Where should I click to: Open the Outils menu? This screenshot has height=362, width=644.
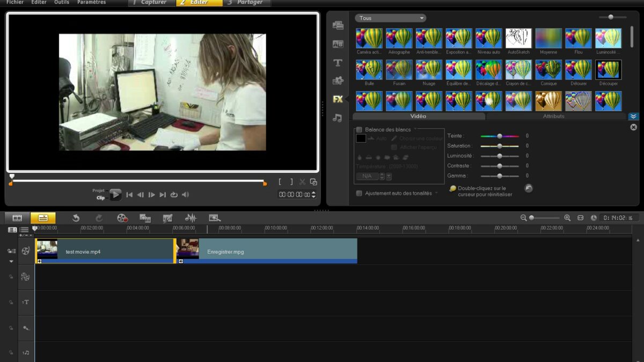click(x=62, y=3)
